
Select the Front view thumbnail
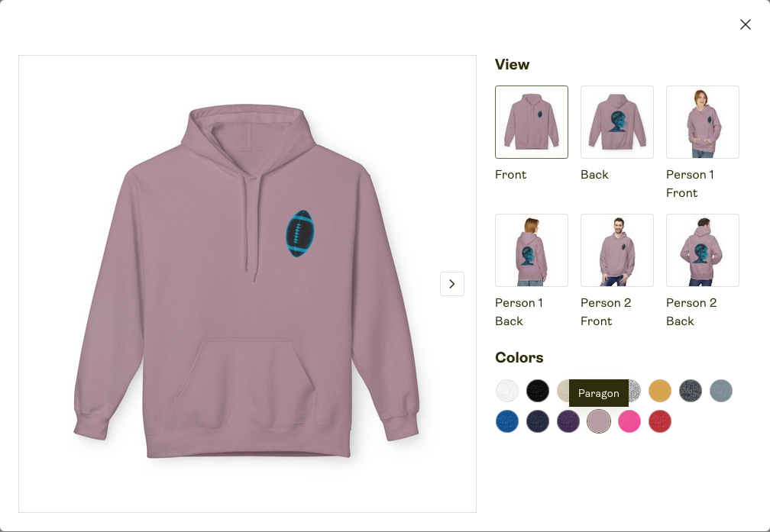click(532, 122)
